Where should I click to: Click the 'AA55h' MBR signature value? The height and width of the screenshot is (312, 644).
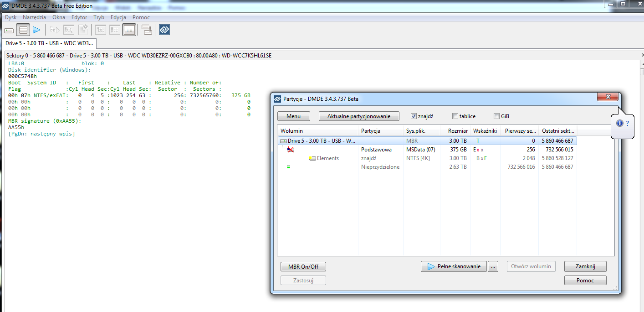[16, 127]
